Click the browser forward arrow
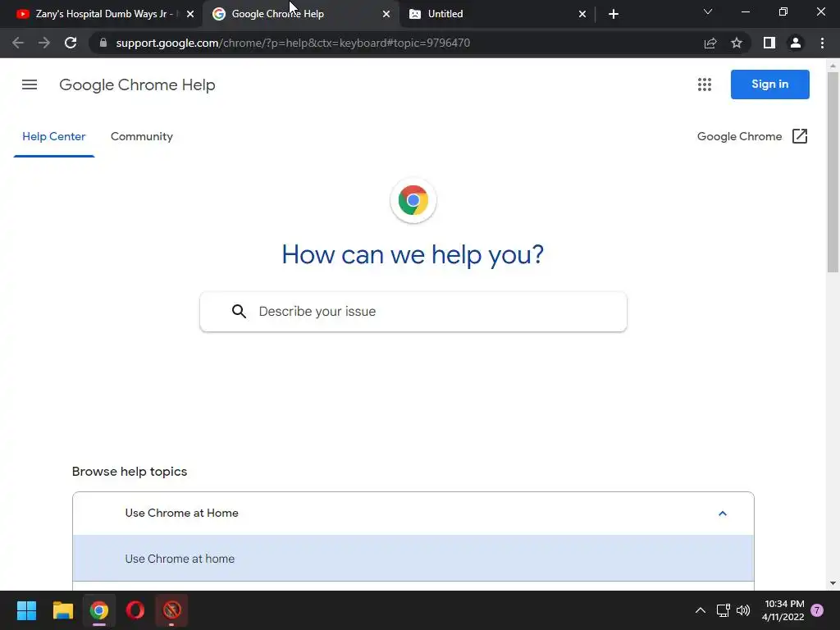This screenshot has width=840, height=630. [44, 43]
